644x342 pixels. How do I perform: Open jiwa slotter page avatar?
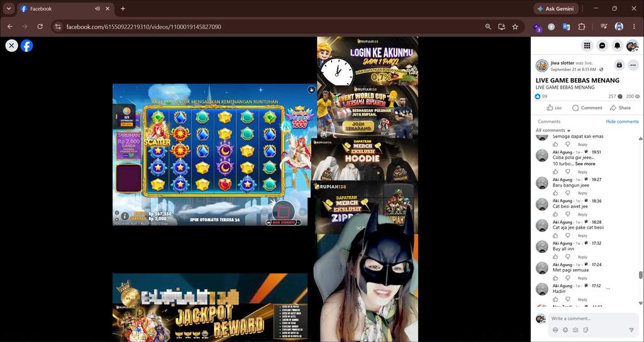[541, 65]
